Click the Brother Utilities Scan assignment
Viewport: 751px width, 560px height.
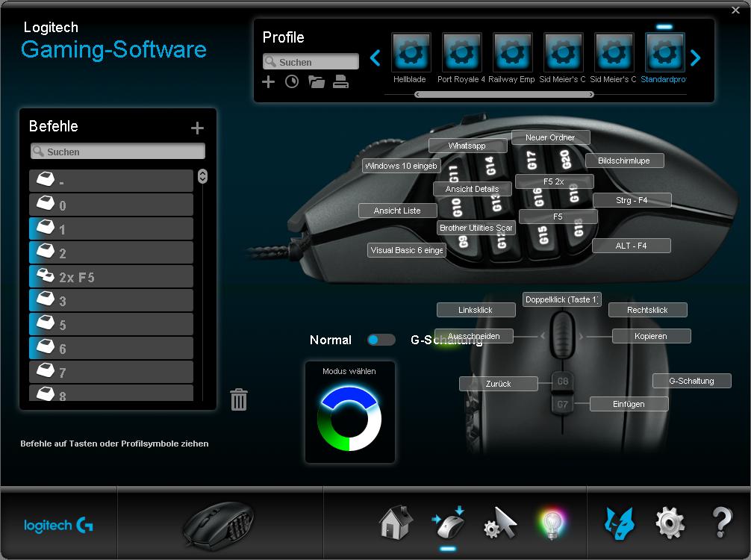pyautogui.click(x=476, y=228)
